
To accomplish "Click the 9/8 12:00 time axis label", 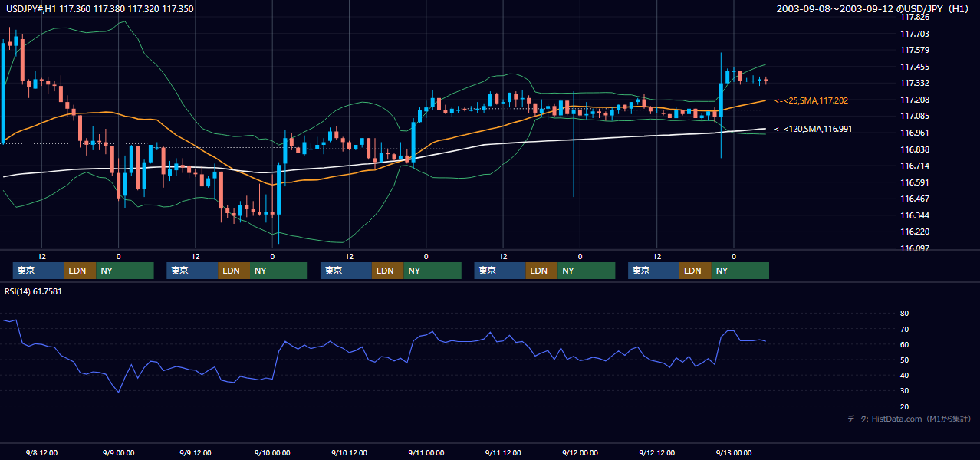I will point(42,453).
